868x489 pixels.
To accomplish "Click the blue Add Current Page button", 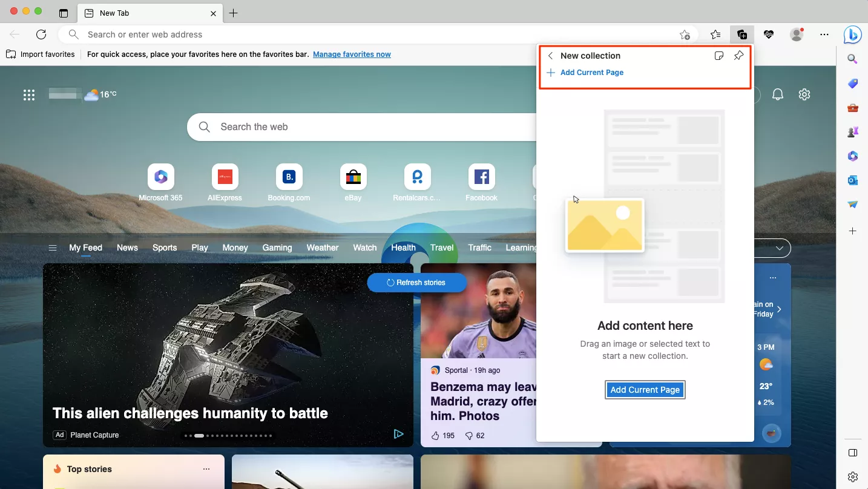I will tap(645, 390).
